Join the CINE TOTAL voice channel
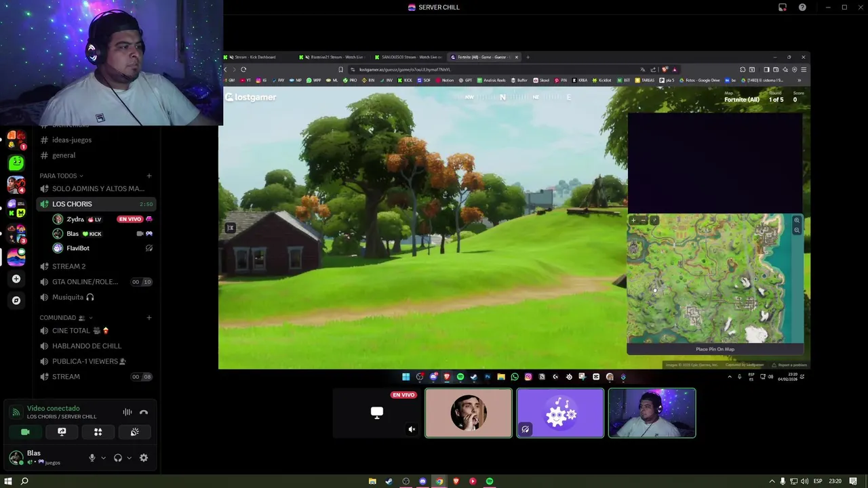Viewport: 868px width, 488px height. 96,331
